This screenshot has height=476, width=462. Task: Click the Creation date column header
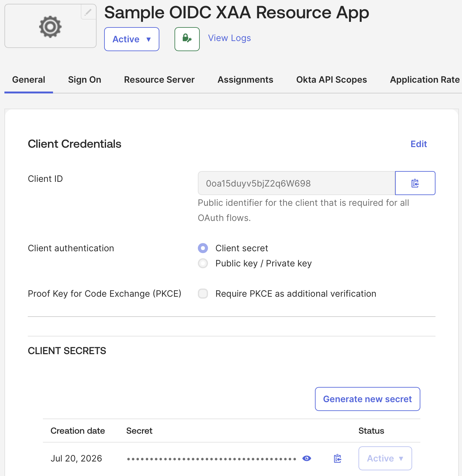click(x=78, y=431)
